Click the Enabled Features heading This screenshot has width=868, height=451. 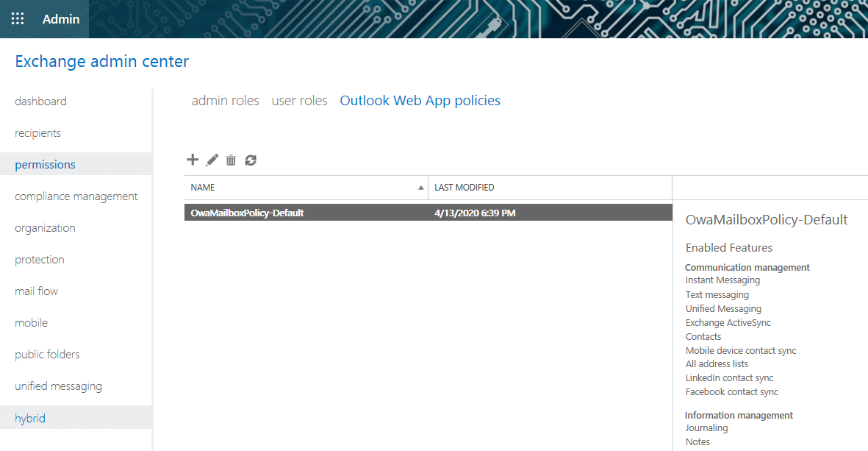(x=729, y=248)
